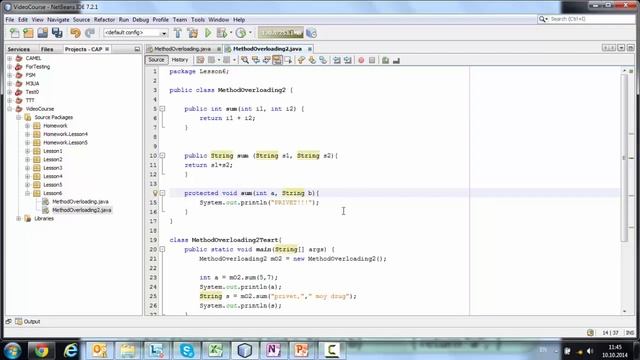Screen dimensions: 640x360
Task: Comment selected lines icon
Action: point(385,60)
